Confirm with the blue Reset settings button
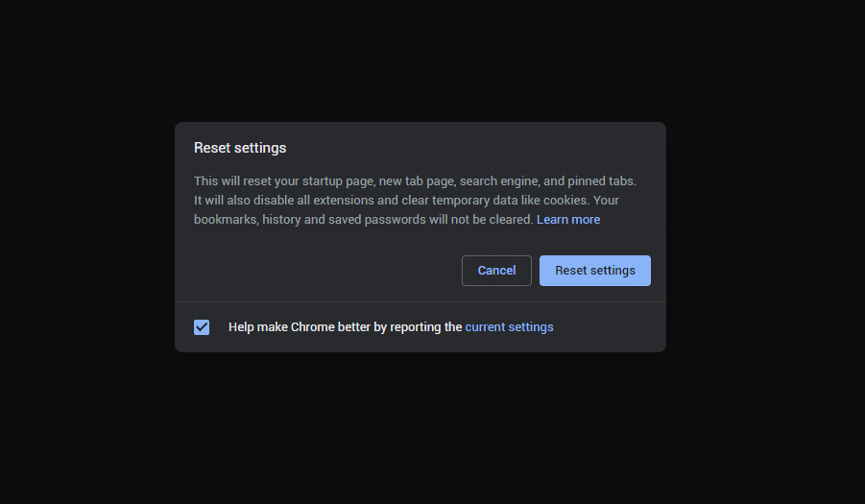Screen dimensions: 865x504 [x=594, y=271]
